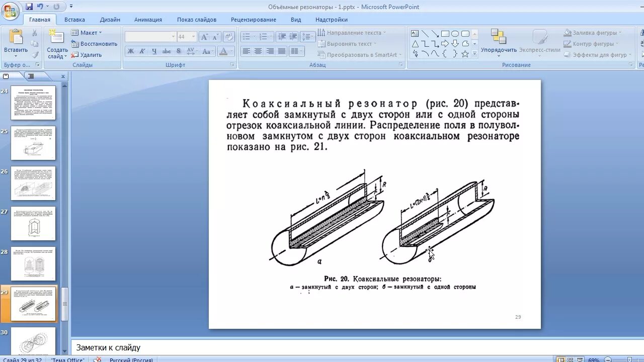Cut selection with the scissors icon
The height and width of the screenshot is (362, 644).
[x=35, y=33]
